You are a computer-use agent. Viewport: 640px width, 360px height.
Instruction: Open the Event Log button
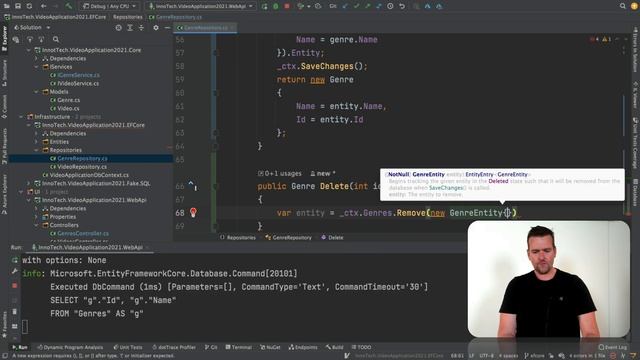pyautogui.click(x=613, y=347)
